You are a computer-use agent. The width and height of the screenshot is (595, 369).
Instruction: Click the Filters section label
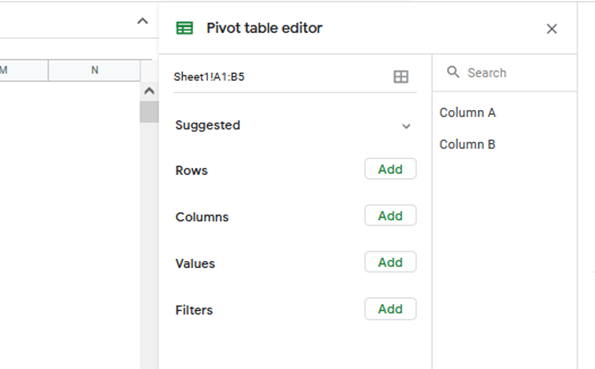click(194, 310)
